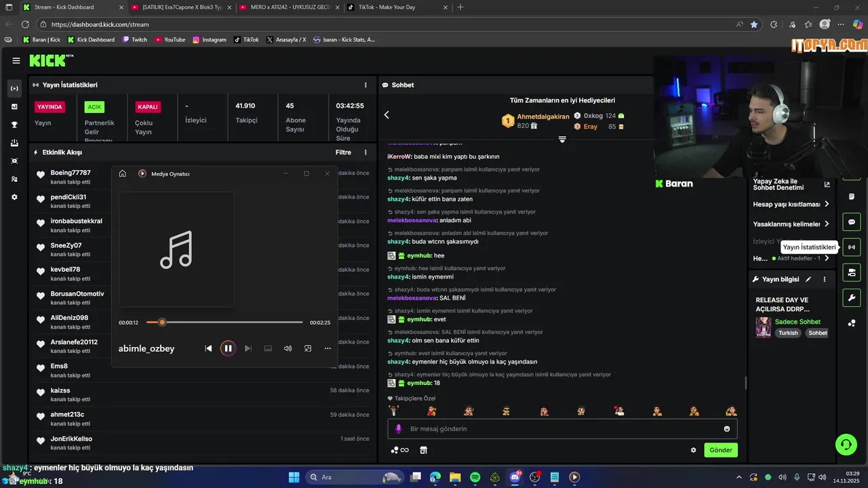Open Yayın İstatistikleri panel options menu

click(x=366, y=85)
